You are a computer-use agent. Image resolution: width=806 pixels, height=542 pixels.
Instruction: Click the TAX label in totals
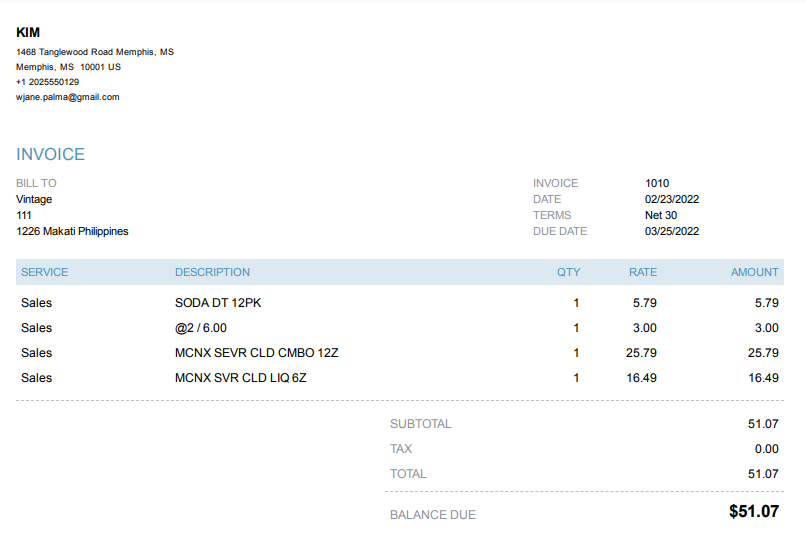click(x=401, y=449)
